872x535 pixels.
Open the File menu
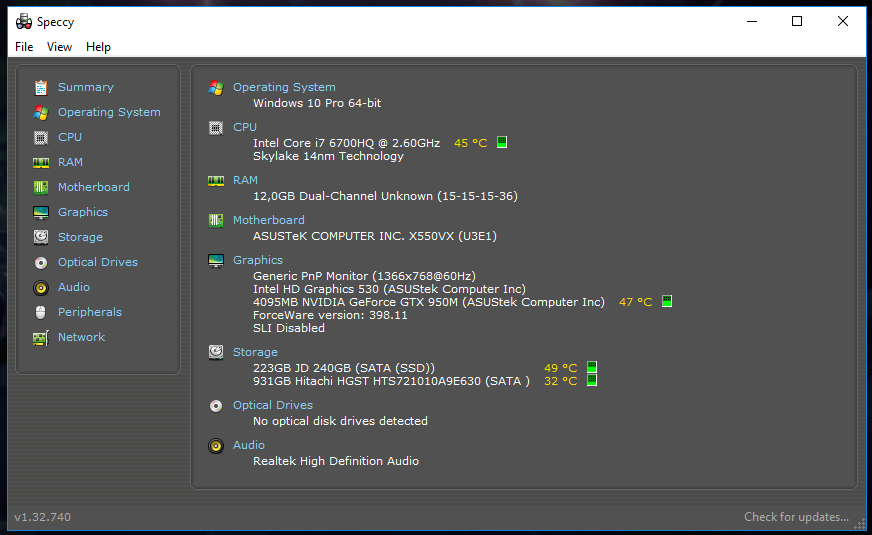[24, 47]
